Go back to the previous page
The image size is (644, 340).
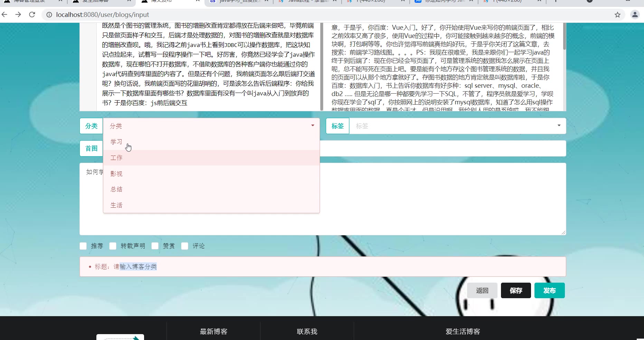click(5, 15)
